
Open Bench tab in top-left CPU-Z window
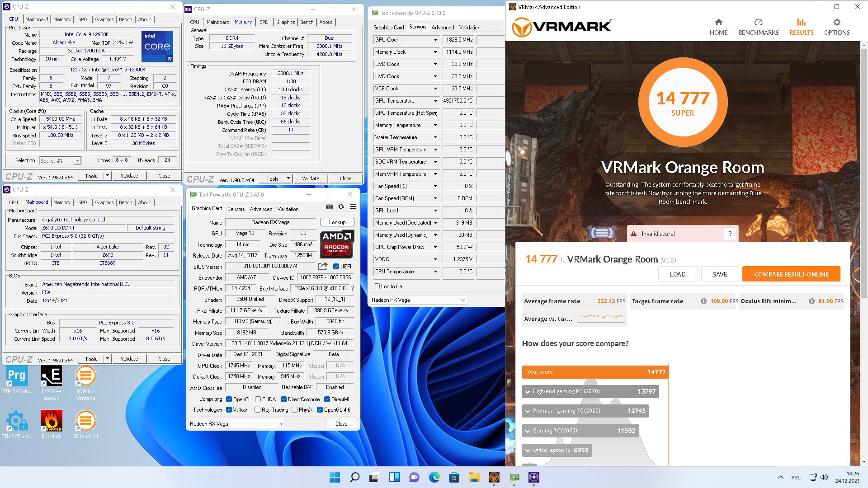pos(126,19)
